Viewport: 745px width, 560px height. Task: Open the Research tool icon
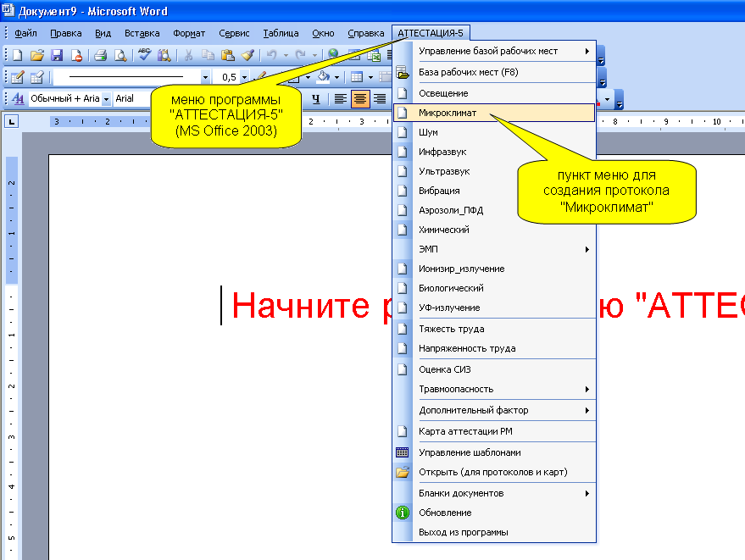pyautogui.click(x=164, y=55)
